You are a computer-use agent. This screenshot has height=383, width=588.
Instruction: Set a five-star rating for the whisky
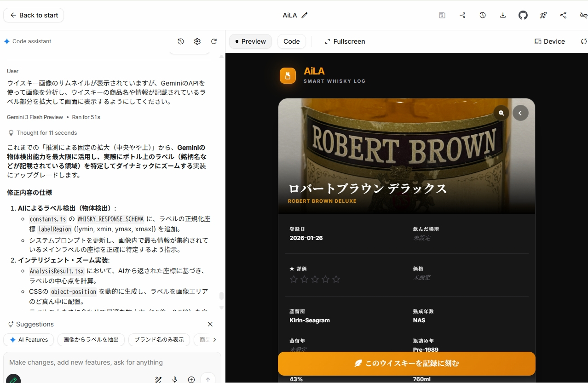[x=336, y=279]
